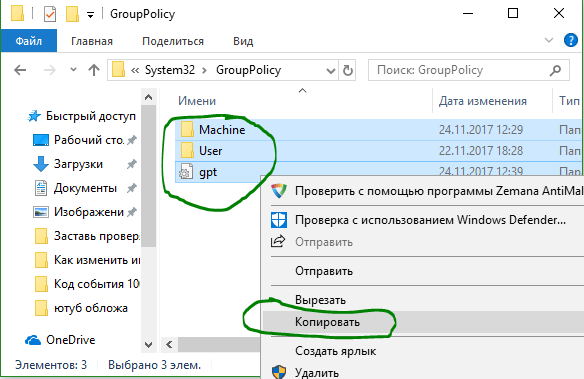Viewport: 584px width, 379px height.
Task: Click the date 24.11.2017 12:29
Action: pyautogui.click(x=481, y=130)
